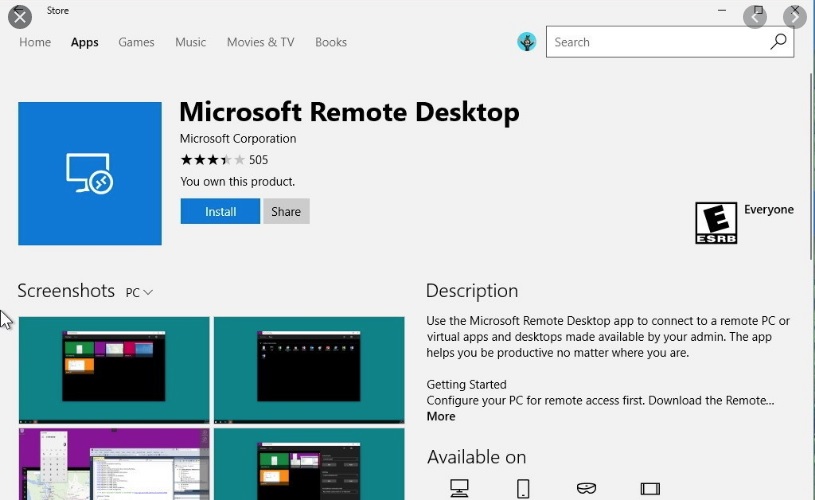Click the vertical scrollbar on the right
This screenshot has height=500, width=815.
(811, 166)
